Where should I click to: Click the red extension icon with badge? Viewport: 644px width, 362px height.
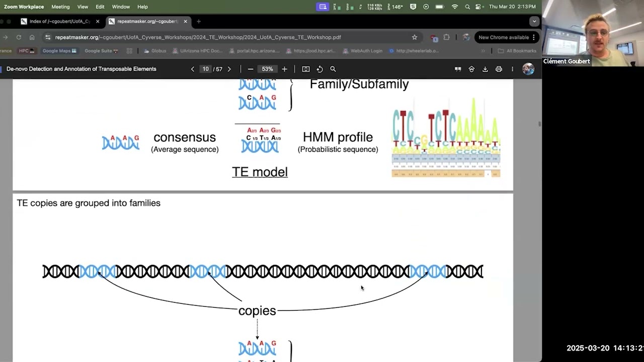[434, 38]
